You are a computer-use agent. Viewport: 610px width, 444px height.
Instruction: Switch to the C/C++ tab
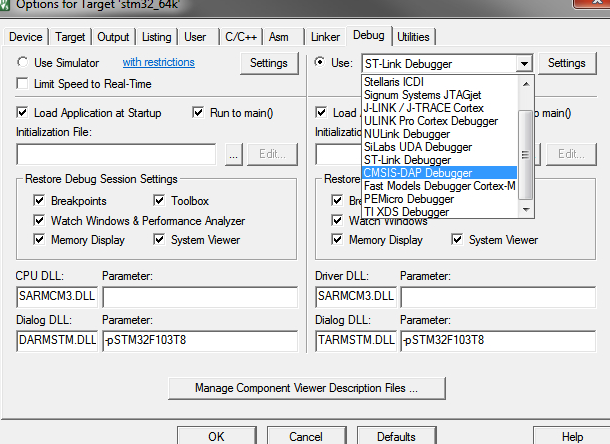(241, 37)
